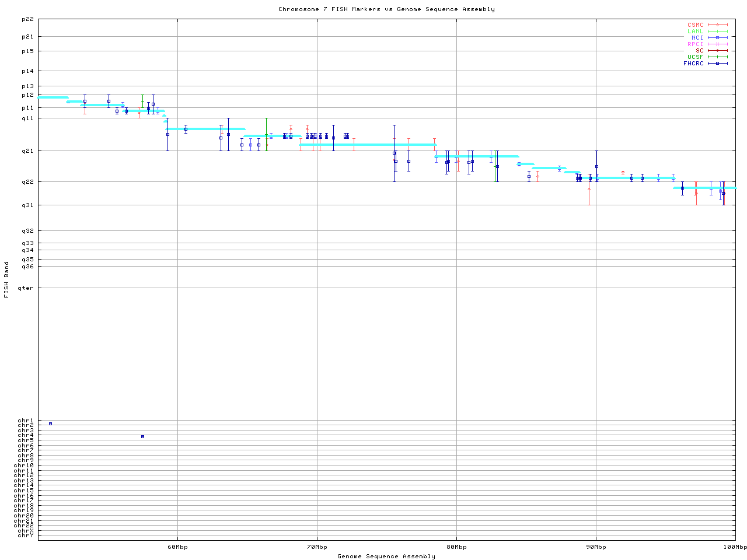The width and height of the screenshot is (747, 560).
Task: Click the Genome Sequence Assembly axis title
Action: click(x=386, y=556)
